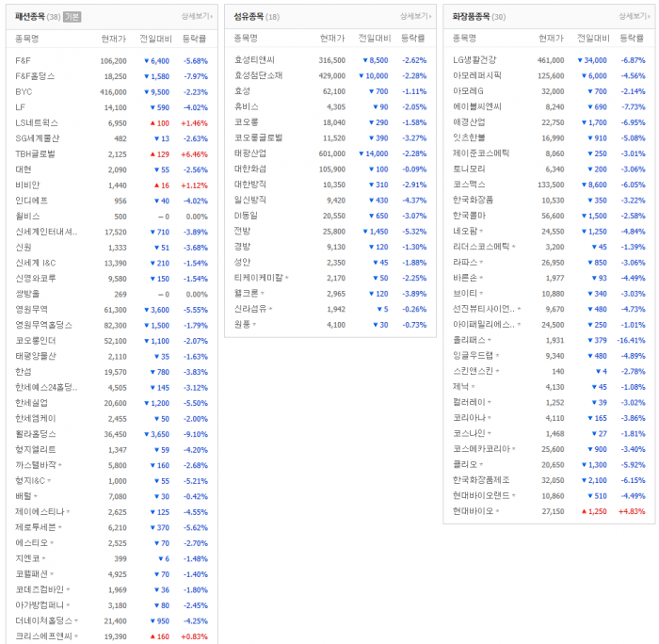Open the 리더스코스메틱 stock page
This screenshot has width=659, height=644.
coord(481,247)
